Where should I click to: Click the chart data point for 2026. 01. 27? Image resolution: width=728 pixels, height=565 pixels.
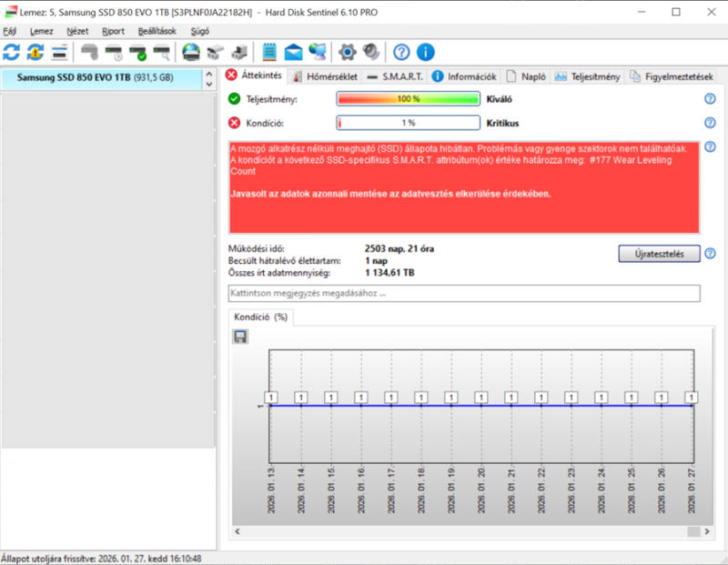click(692, 405)
